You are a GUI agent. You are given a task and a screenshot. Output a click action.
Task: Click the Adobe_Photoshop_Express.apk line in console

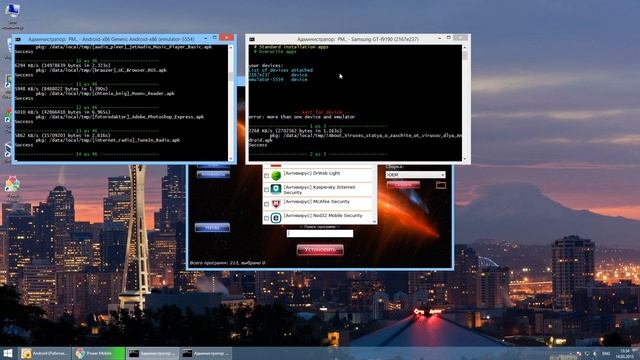click(x=120, y=117)
